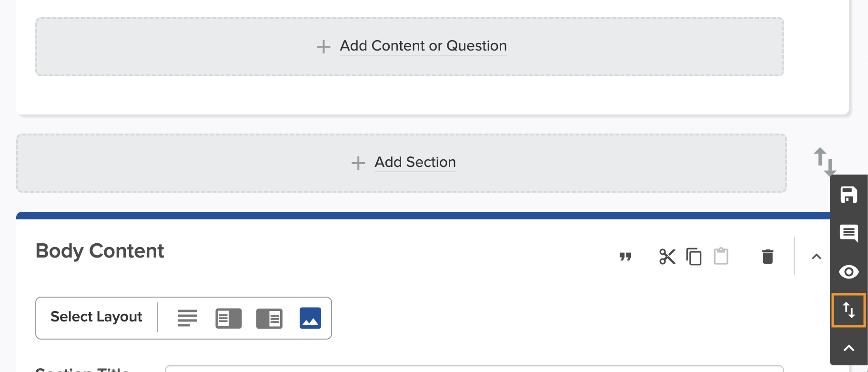Open the comments panel icon
The height and width of the screenshot is (372, 868).
coord(848,233)
